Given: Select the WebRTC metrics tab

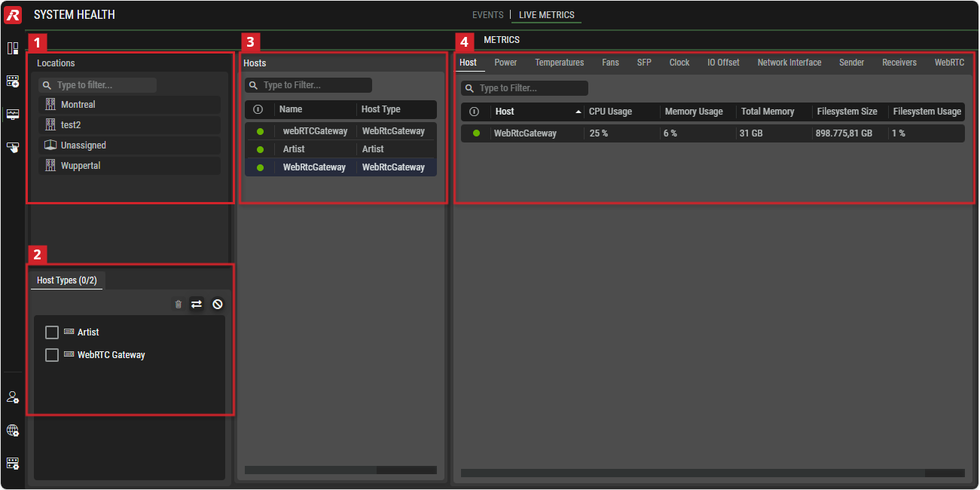Looking at the screenshot, I should click(949, 63).
